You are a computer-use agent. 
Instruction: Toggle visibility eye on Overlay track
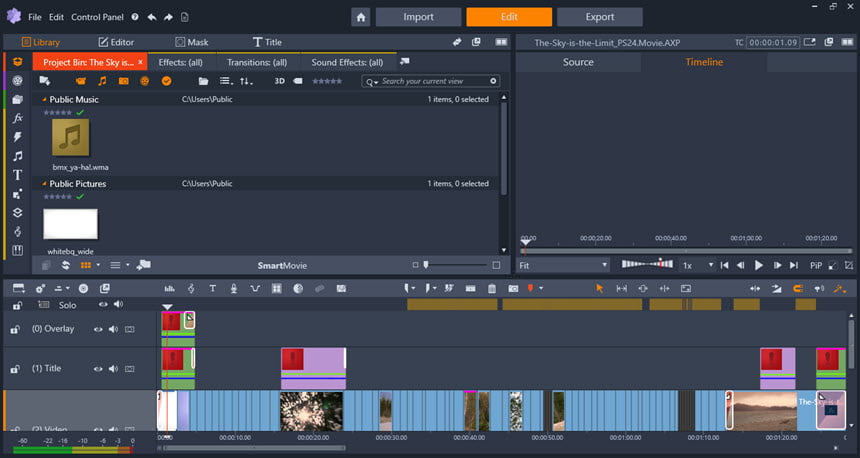click(x=98, y=329)
